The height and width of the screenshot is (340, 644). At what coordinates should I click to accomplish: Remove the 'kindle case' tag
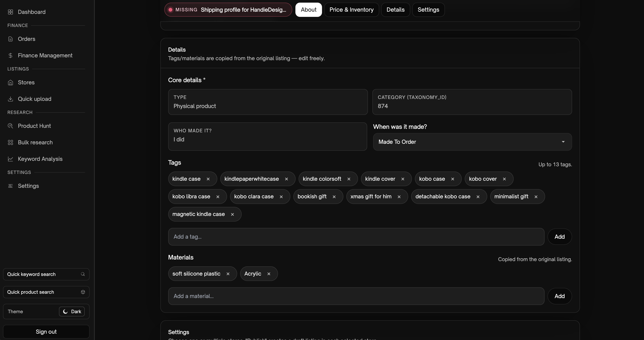pos(208,179)
